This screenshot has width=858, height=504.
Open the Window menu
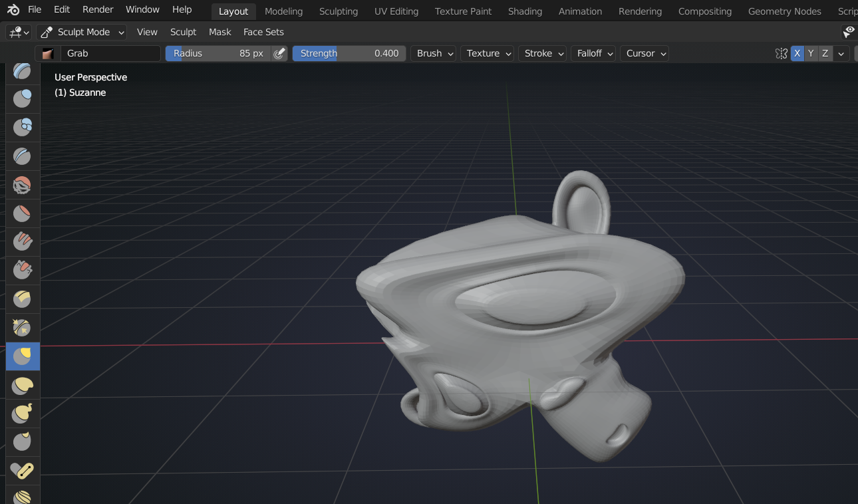point(142,9)
